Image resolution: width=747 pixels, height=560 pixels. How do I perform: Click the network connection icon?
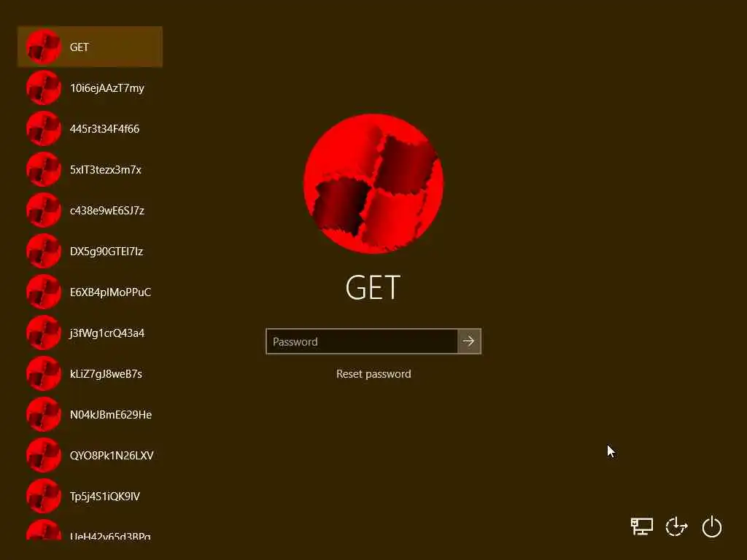point(642,526)
